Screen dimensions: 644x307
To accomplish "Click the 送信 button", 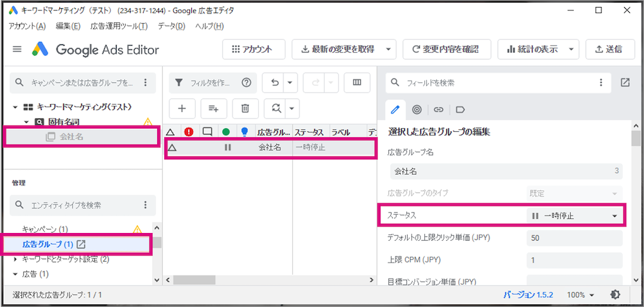I will coord(609,50).
